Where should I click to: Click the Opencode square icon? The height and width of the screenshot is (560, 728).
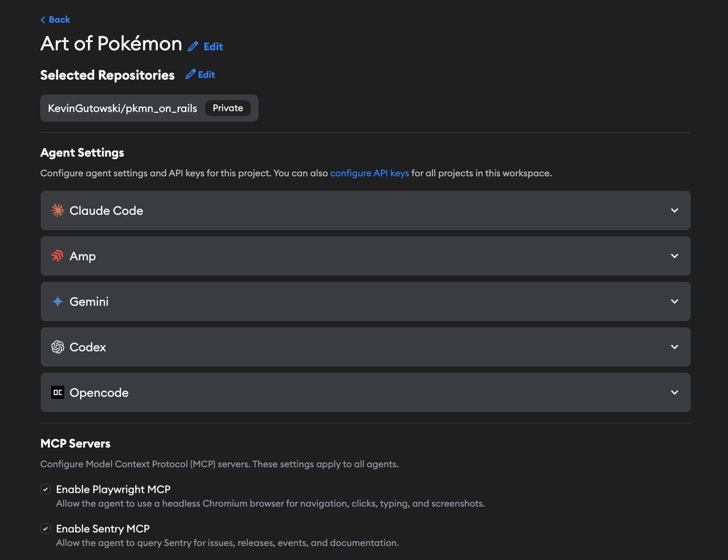click(57, 392)
